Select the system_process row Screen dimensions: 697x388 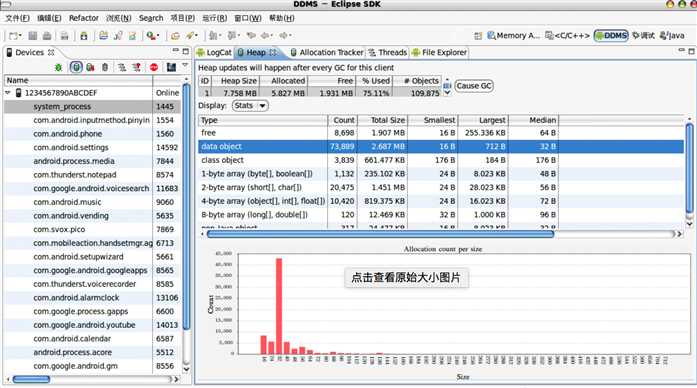pyautogui.click(x=92, y=107)
